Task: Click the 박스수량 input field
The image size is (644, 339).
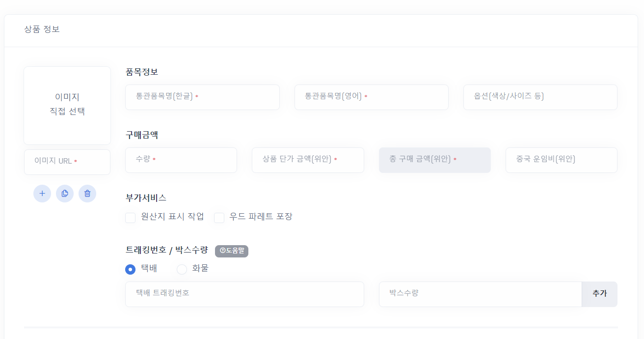Action: (480, 294)
